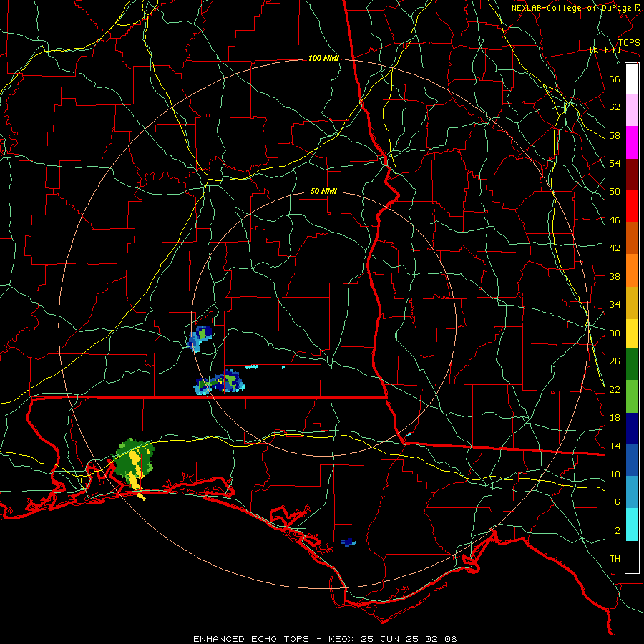Click the light green legend swatch
The width and height of the screenshot is (644, 644).
point(632,396)
